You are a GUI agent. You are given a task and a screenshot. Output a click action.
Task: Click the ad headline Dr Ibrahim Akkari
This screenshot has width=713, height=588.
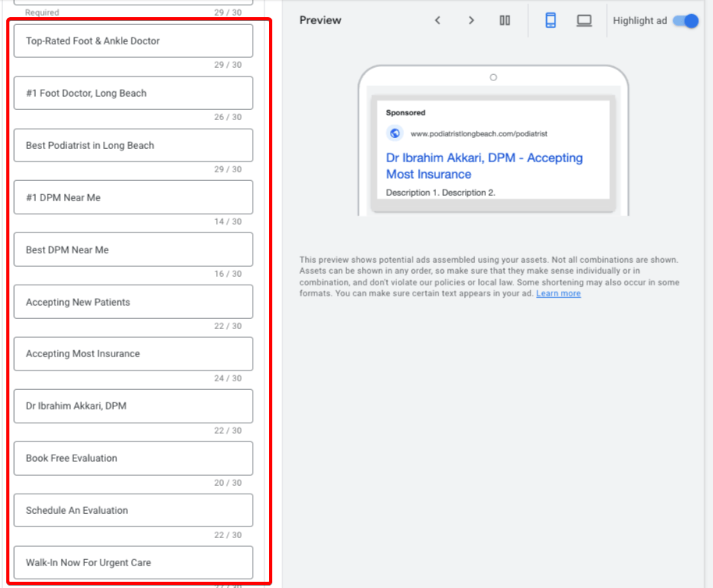484,165
